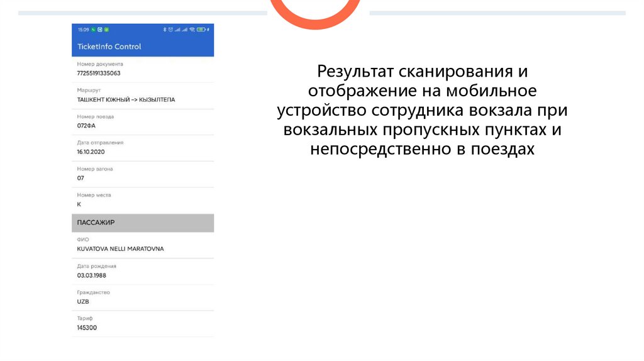Tap the Дата отправления label

100,143
